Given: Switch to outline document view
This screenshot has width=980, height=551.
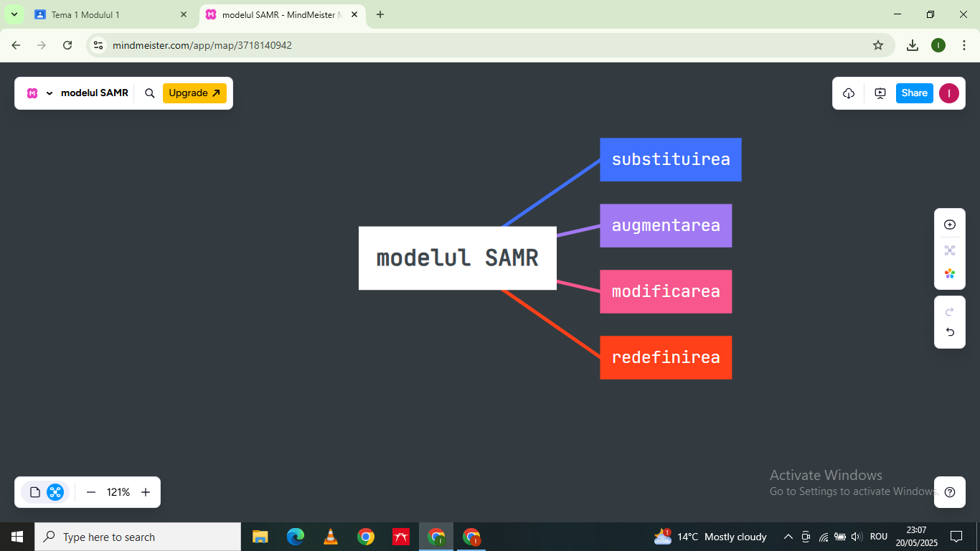Looking at the screenshot, I should click(35, 492).
